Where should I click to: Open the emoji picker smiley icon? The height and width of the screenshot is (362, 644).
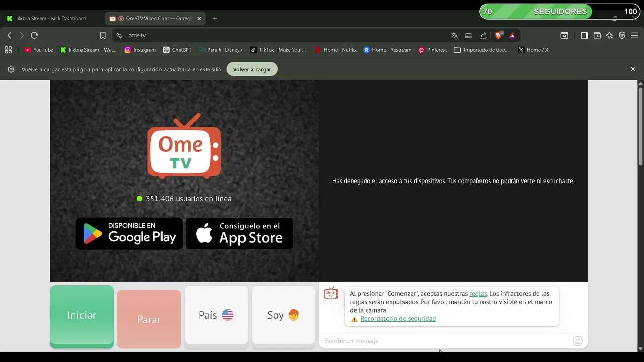tap(578, 341)
